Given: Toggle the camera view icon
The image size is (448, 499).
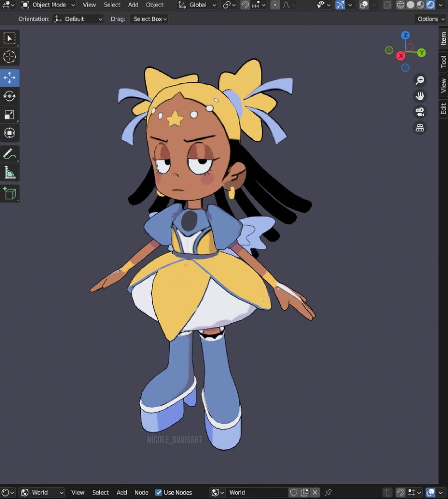Looking at the screenshot, I should (420, 112).
